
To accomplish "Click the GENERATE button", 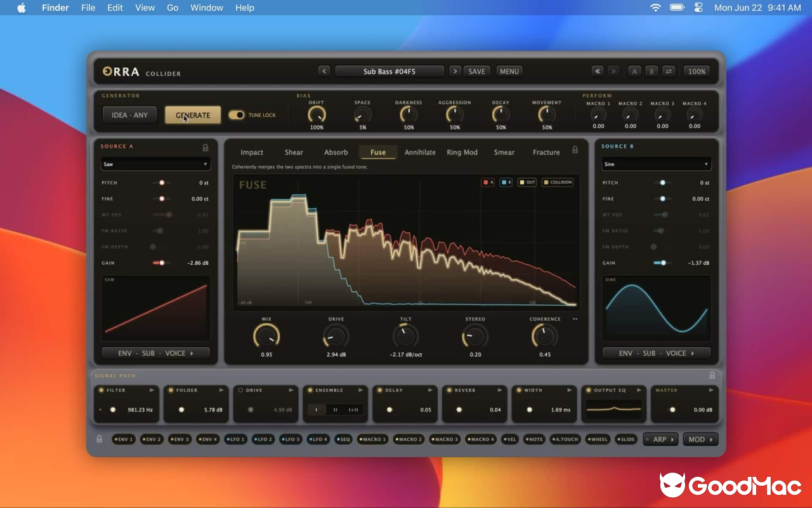I will pyautogui.click(x=193, y=115).
